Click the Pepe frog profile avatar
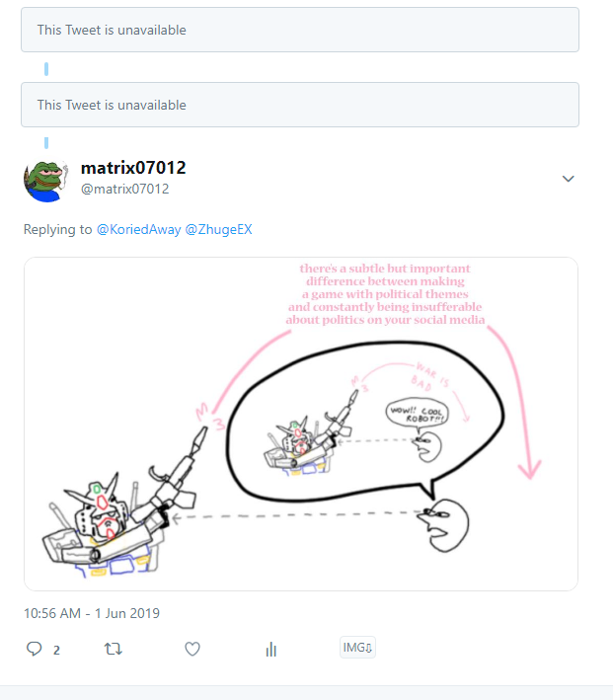The height and width of the screenshot is (700, 613). 45,179
